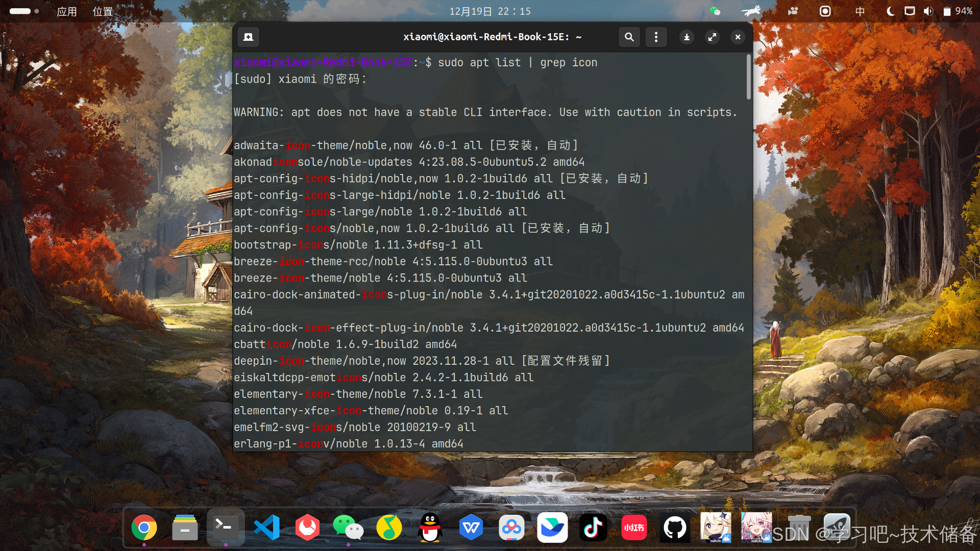Click the apt WARNING stable CLI line
The height and width of the screenshot is (551, 980).
[x=485, y=112]
